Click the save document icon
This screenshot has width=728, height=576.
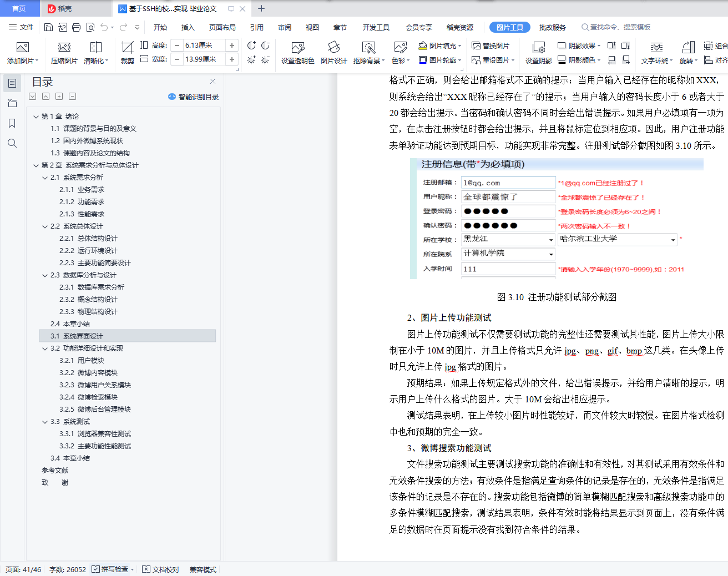(x=48, y=27)
